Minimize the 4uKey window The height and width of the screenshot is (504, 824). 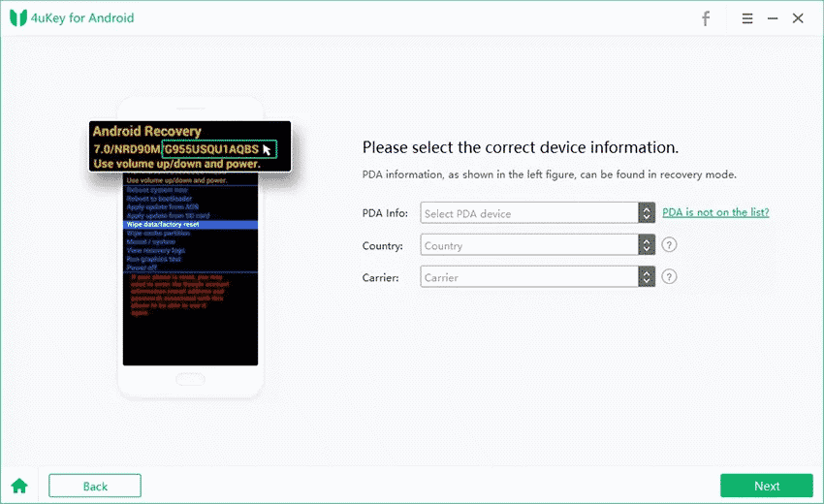tap(773, 18)
